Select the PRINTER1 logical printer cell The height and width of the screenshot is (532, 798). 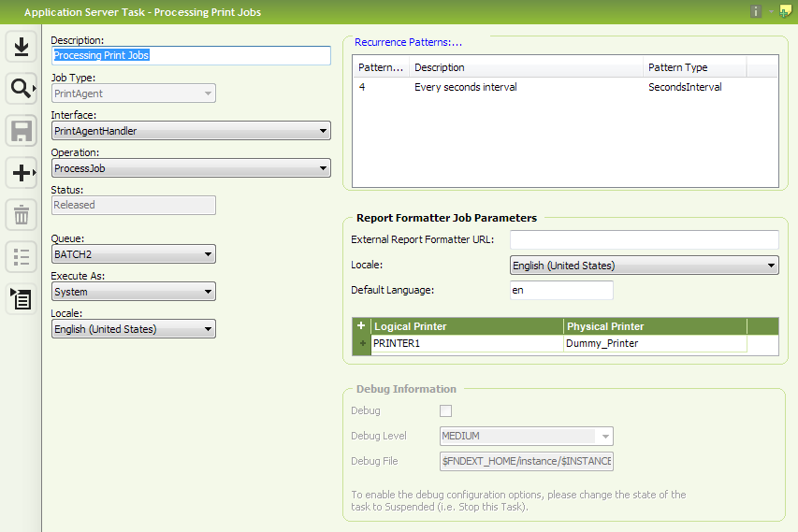[467, 344]
